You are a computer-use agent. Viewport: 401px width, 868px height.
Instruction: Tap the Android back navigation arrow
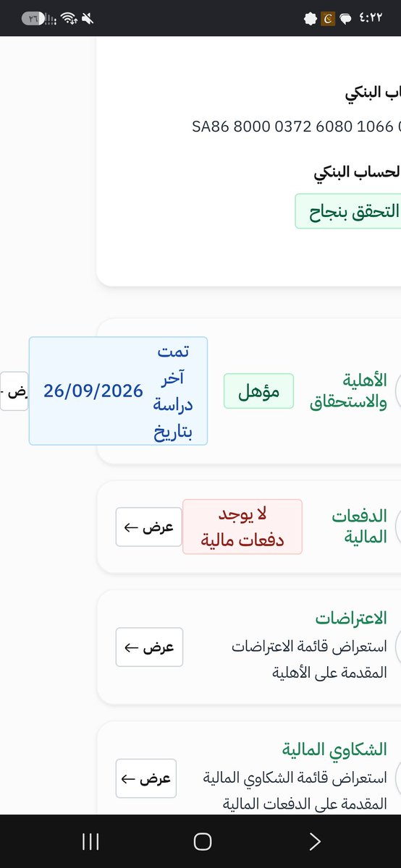pos(314,841)
